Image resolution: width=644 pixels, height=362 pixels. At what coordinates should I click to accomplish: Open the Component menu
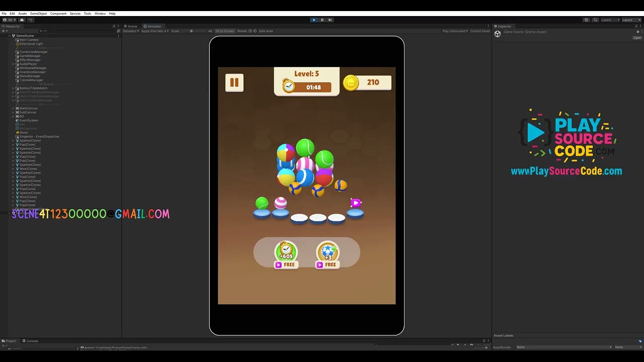[x=58, y=14]
